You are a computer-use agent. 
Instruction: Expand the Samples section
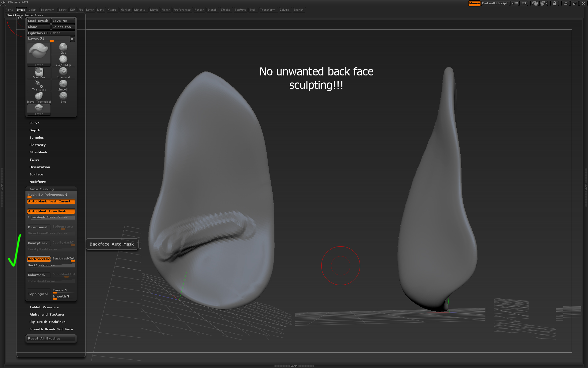pyautogui.click(x=36, y=137)
